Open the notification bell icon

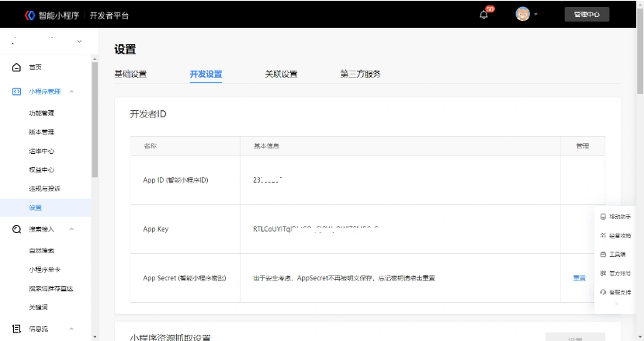485,15
